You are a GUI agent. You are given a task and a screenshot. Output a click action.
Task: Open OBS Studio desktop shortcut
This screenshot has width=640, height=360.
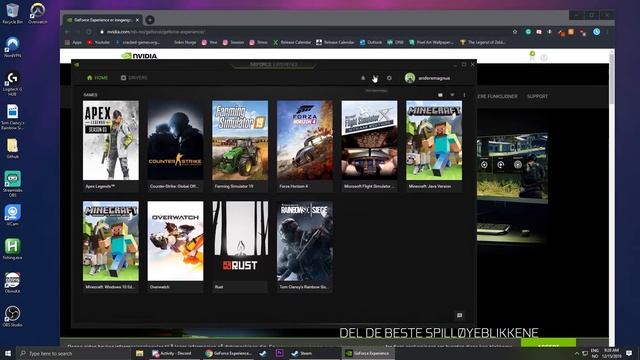click(12, 316)
